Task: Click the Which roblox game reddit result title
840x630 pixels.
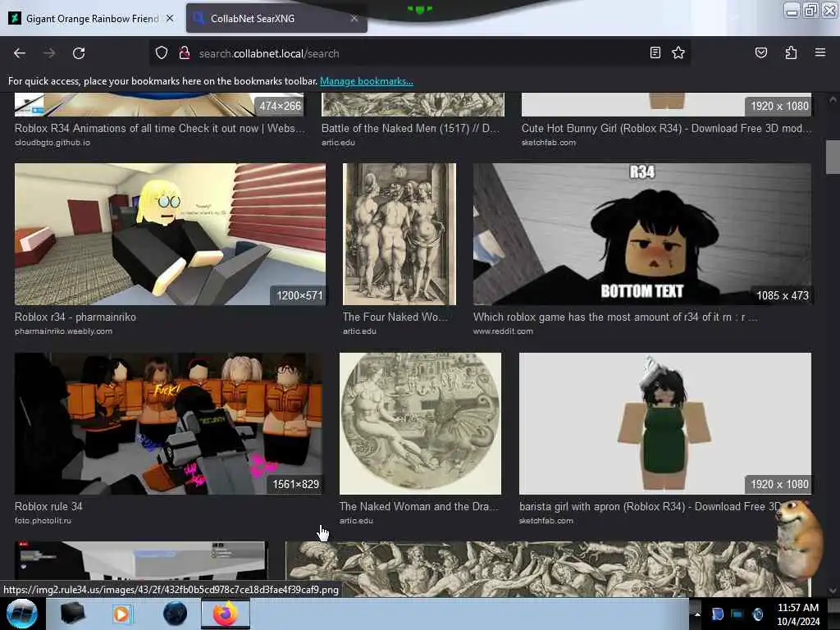Action: [615, 317]
